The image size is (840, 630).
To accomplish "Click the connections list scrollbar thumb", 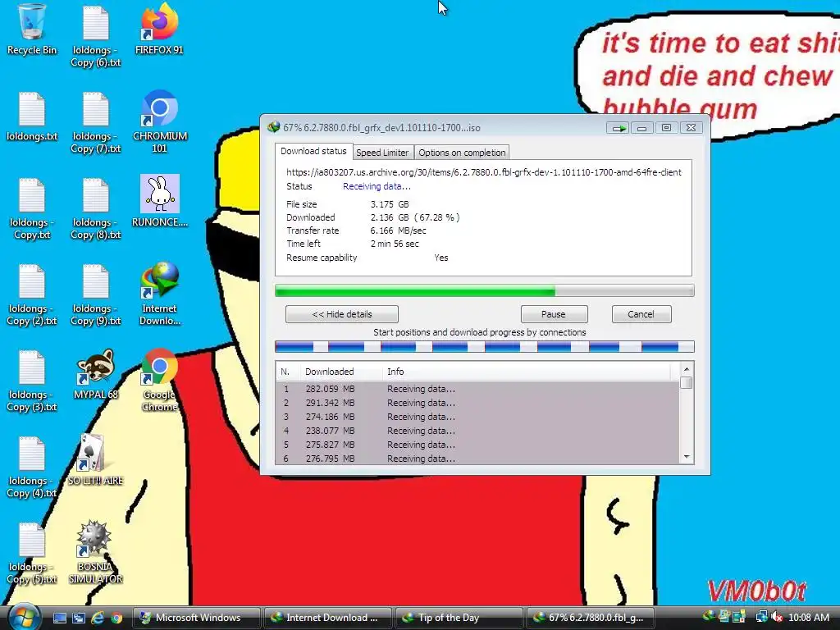I will [687, 382].
